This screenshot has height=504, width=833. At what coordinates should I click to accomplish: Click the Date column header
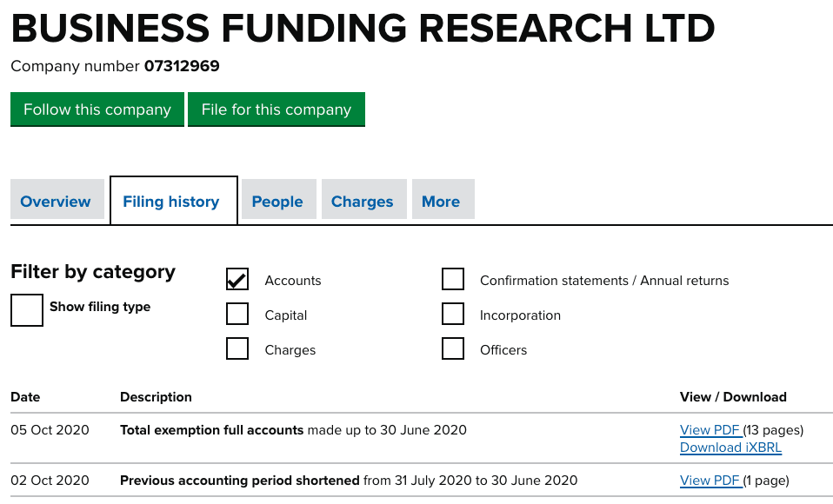25,397
